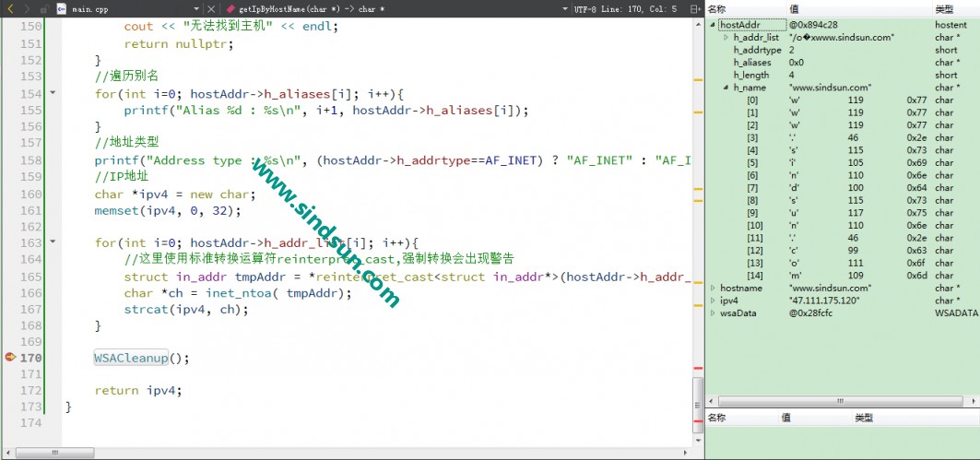Click the UTF-8 encoding label
Screen dimensions: 980x460
pos(585,8)
